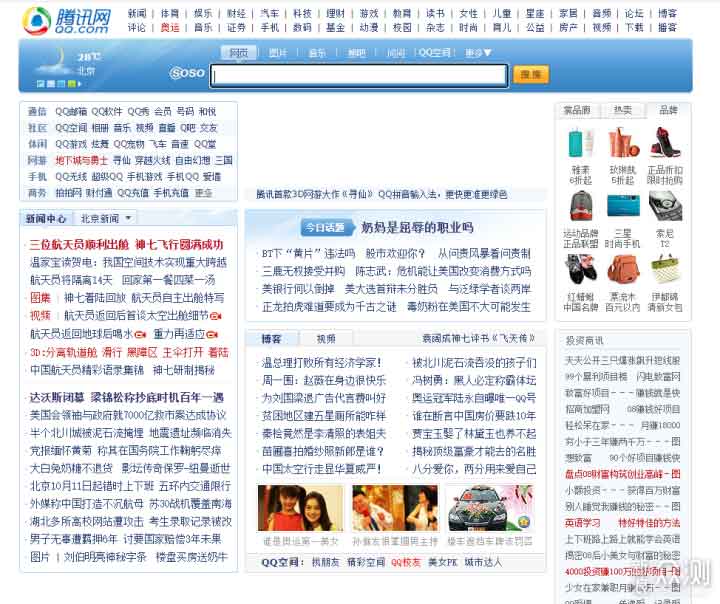Open 房产 in the top navigation
Screen dimensions: 720x604
pyautogui.click(x=568, y=28)
